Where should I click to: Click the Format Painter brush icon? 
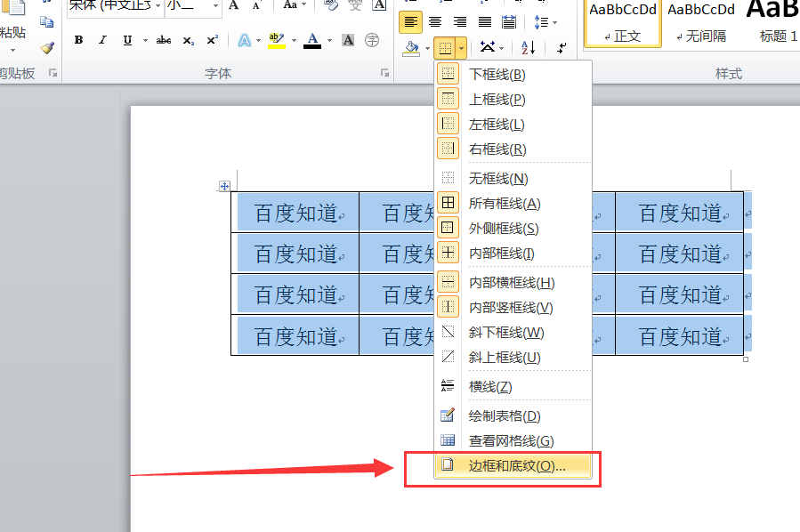coord(47,48)
